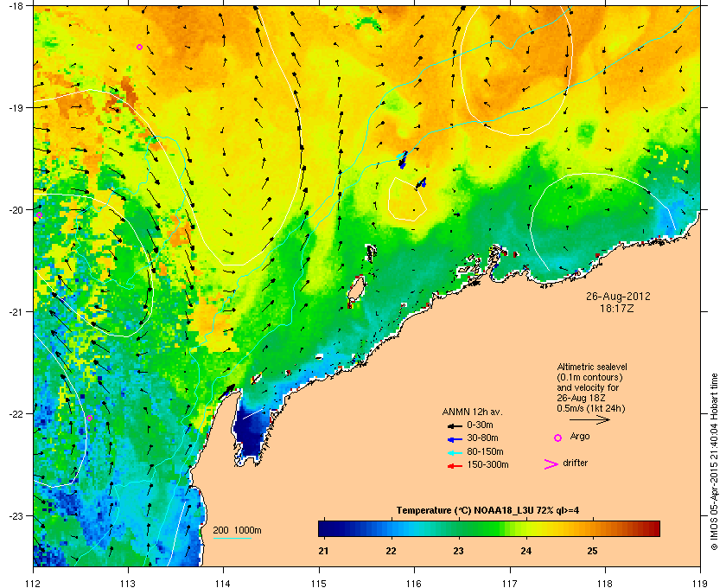
Task: Click the Temperature NOAA18_L3U colorbar title
Action: coord(487,511)
